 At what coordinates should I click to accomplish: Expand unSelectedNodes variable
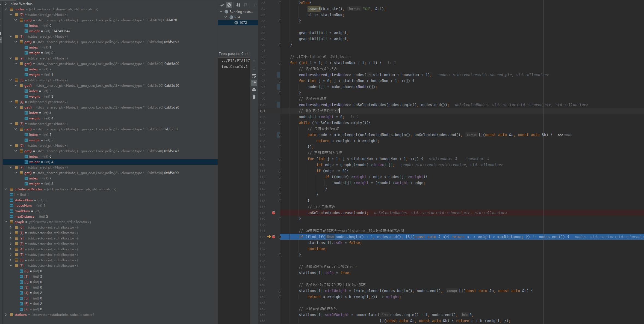click(6, 189)
